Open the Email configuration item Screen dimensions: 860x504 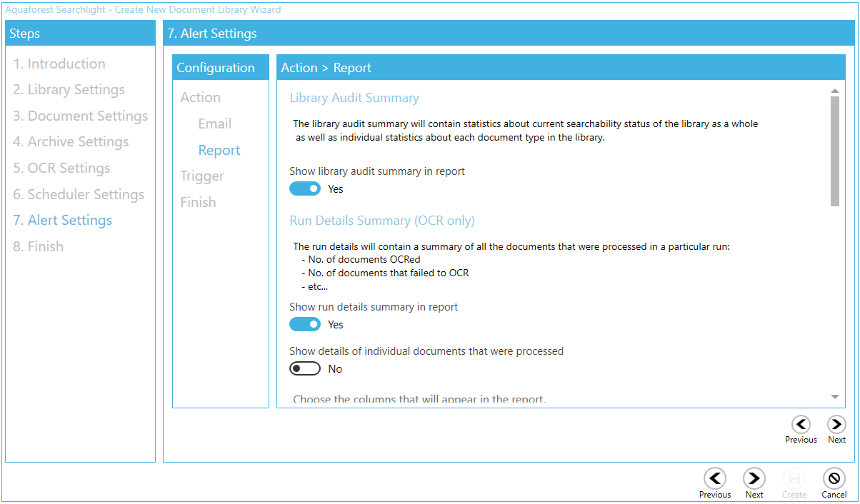click(214, 124)
